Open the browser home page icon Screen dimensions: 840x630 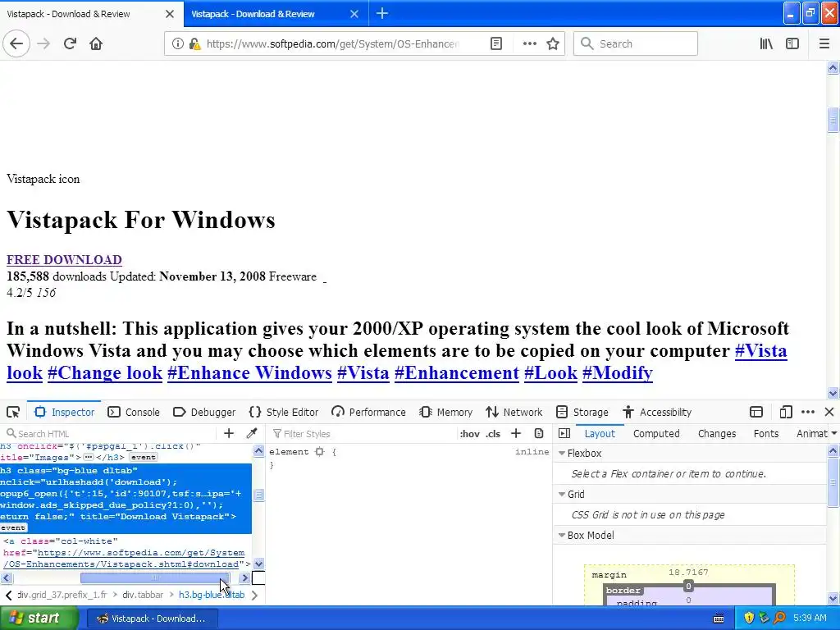pyautogui.click(x=96, y=43)
